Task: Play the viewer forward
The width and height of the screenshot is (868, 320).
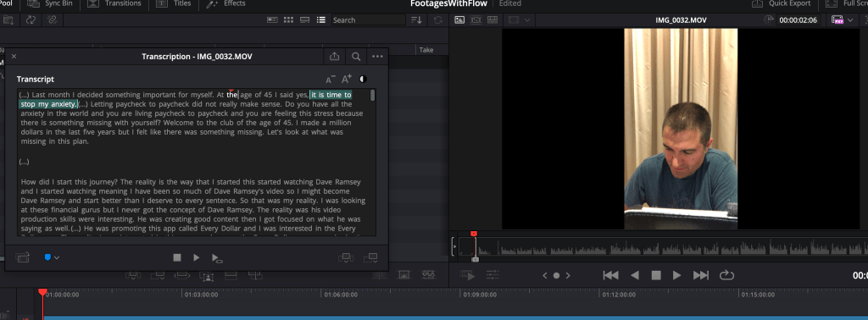Action: (x=676, y=275)
